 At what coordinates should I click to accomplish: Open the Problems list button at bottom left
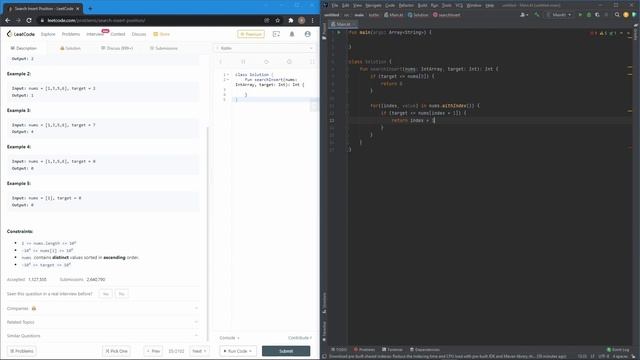(x=22, y=351)
